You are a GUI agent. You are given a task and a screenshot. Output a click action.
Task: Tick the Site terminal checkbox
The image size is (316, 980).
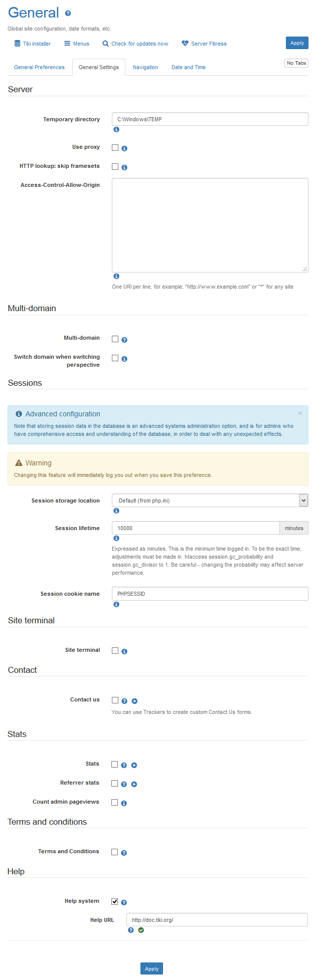click(x=115, y=650)
